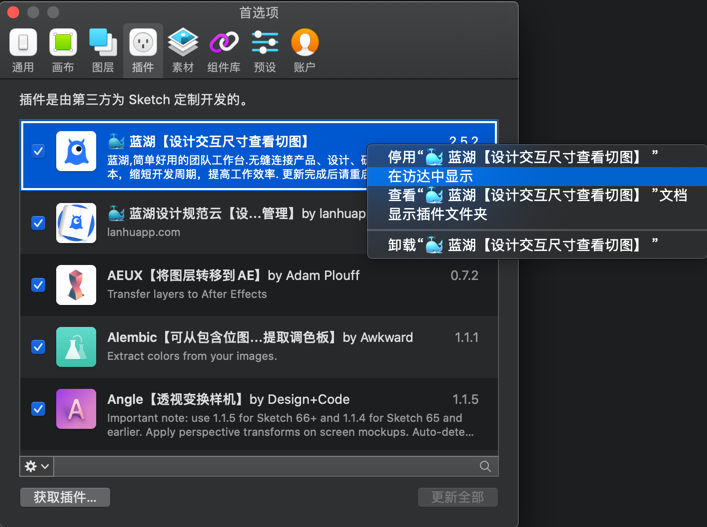The image size is (707, 527).
Task: Click the lanhuapp.com subtitle text
Action: (x=143, y=232)
